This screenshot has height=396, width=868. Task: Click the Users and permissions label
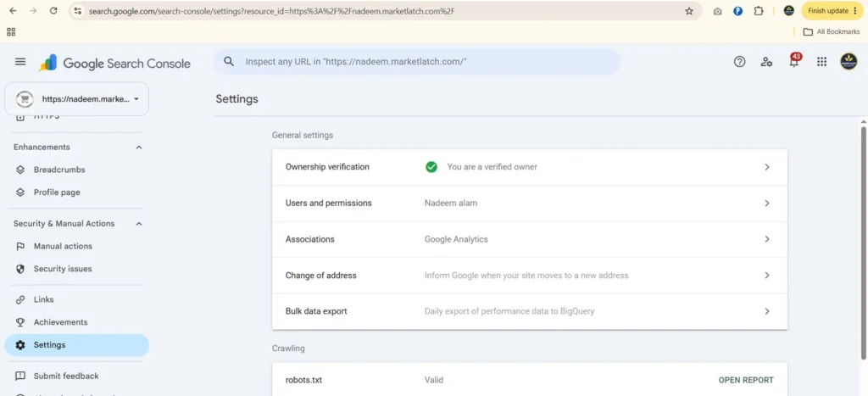328,204
